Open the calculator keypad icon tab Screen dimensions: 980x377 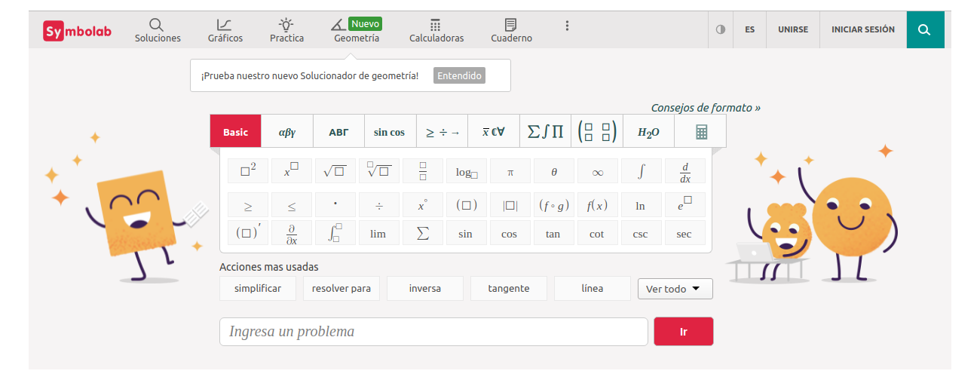(701, 132)
